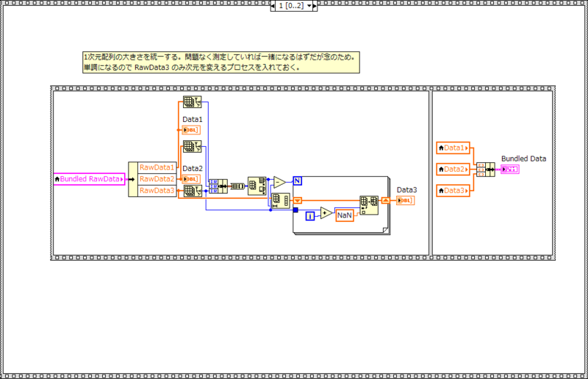Screen dimensions: 588x379
Task: Select the Bundle node in right frame
Action: [x=486, y=170]
